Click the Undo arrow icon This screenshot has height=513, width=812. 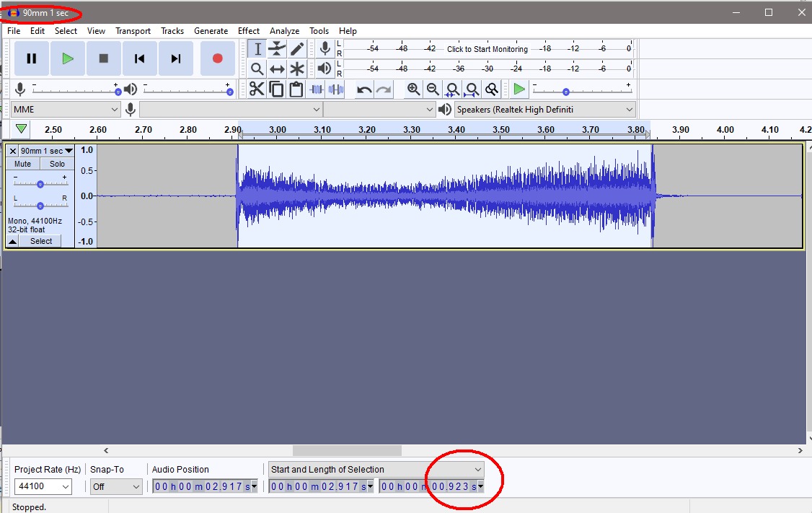364,89
